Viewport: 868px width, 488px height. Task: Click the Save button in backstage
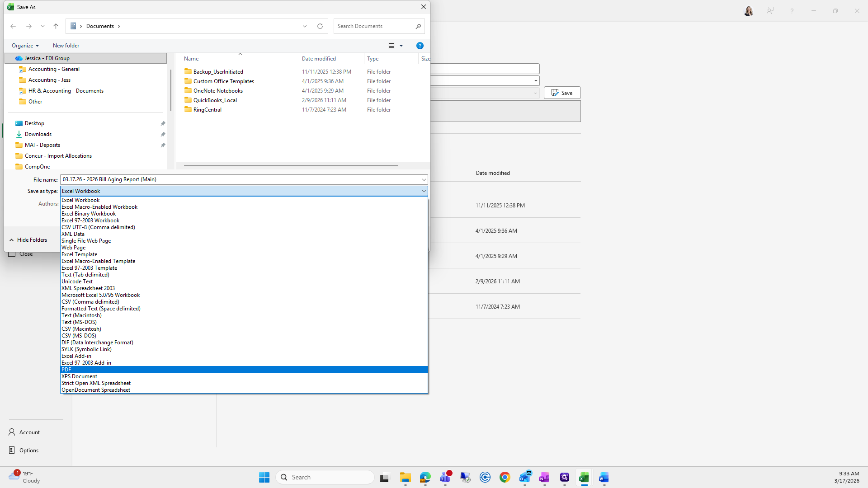click(x=562, y=93)
